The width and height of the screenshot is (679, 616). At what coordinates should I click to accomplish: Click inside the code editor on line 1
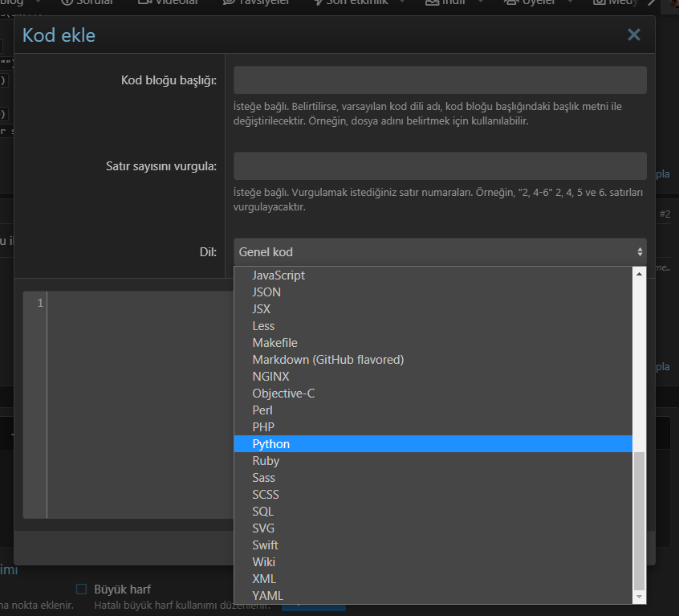pyautogui.click(x=136, y=303)
